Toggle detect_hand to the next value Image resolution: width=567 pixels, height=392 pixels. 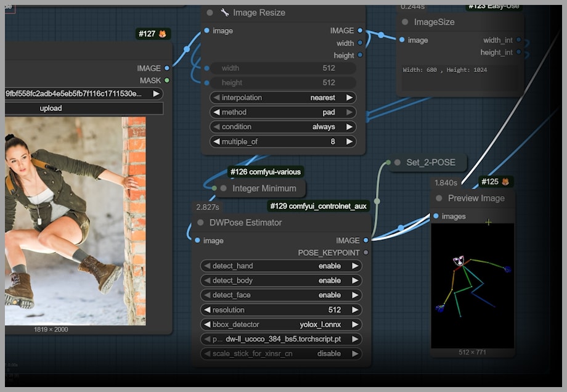pyautogui.click(x=354, y=266)
